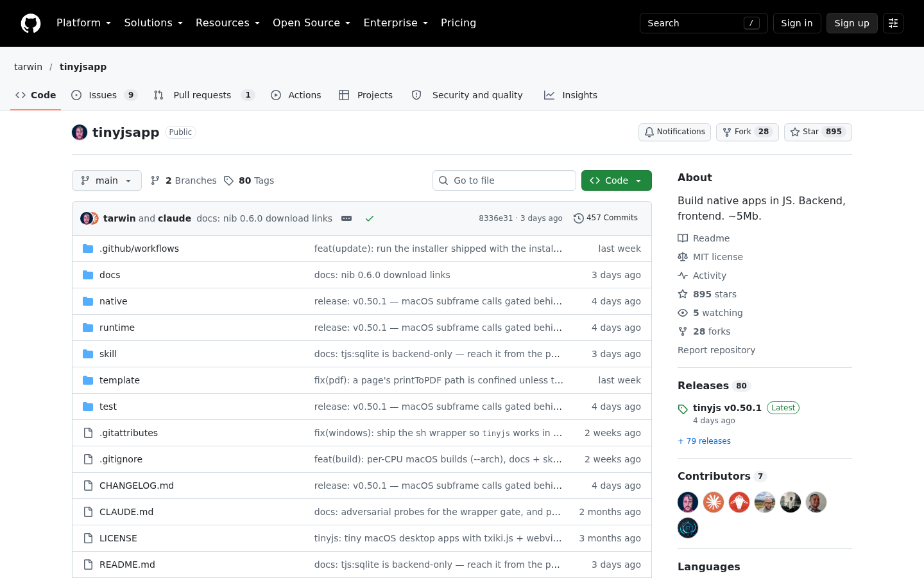This screenshot has height=578, width=924.
Task: Open the 457 Commits history link
Action: point(606,218)
